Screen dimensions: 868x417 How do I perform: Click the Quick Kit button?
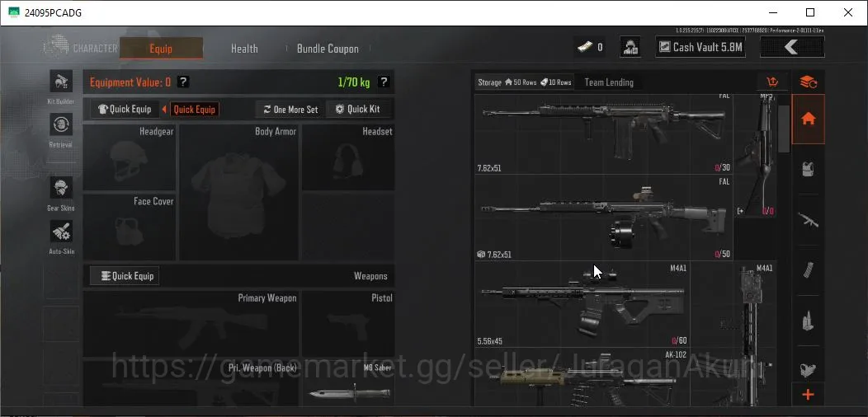click(358, 110)
